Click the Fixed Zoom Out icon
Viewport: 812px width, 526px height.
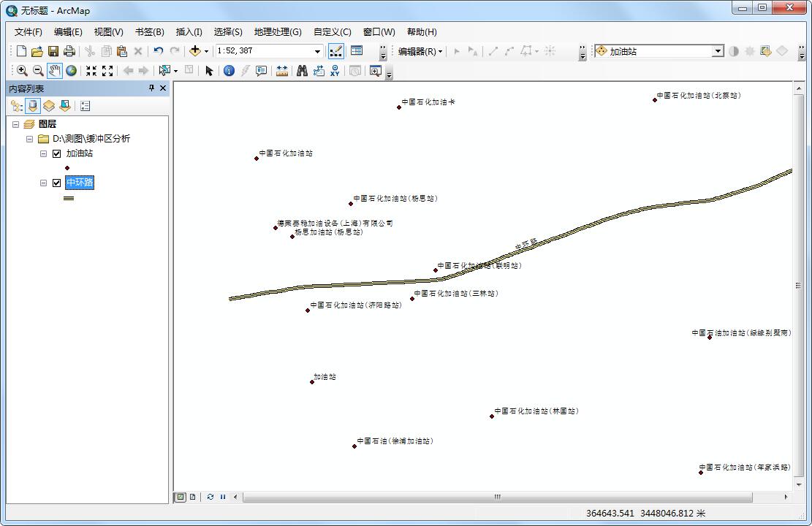[107, 70]
